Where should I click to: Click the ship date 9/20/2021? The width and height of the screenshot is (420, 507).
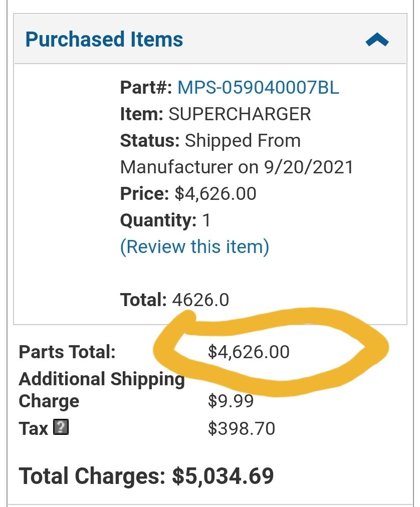[308, 167]
